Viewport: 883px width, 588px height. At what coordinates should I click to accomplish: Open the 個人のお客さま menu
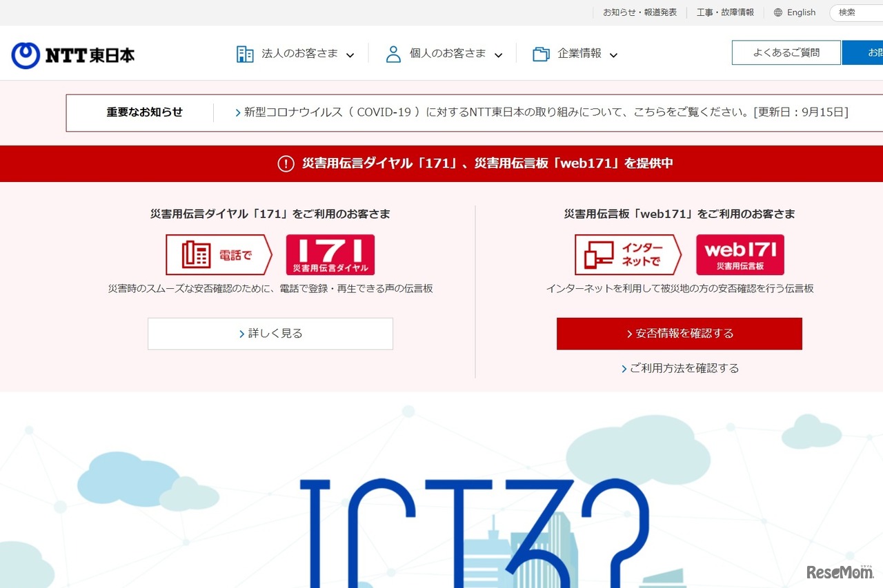(x=444, y=54)
